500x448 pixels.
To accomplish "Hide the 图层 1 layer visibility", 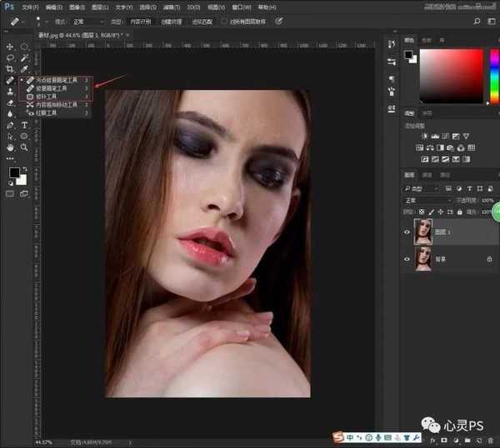I will pyautogui.click(x=407, y=232).
